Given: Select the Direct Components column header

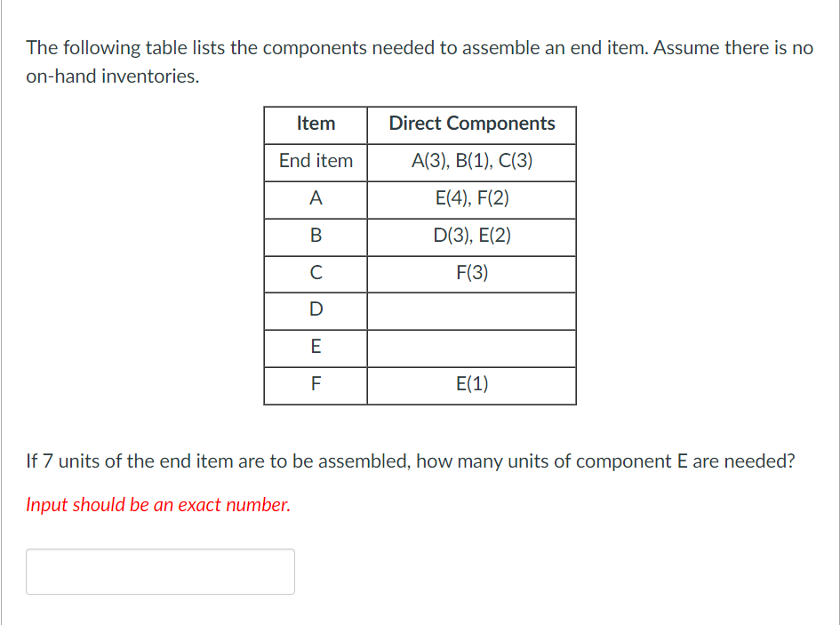Looking at the screenshot, I should click(x=471, y=124).
